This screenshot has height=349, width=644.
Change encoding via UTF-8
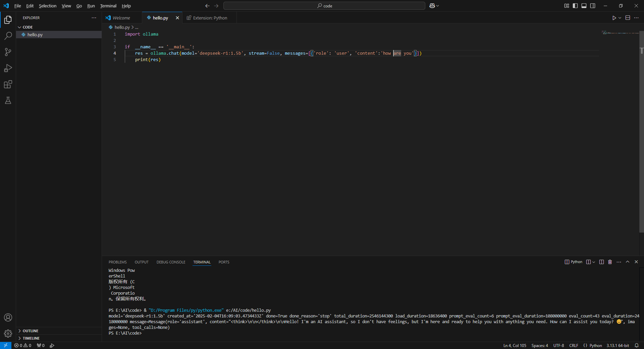click(558, 345)
